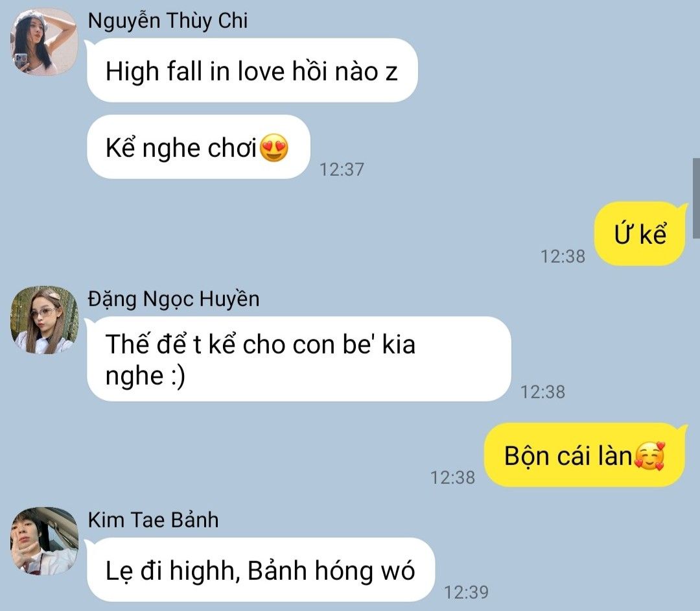Select the message 'High fall in love hồi nào z'
The width and height of the screenshot is (700, 611).
(252, 71)
